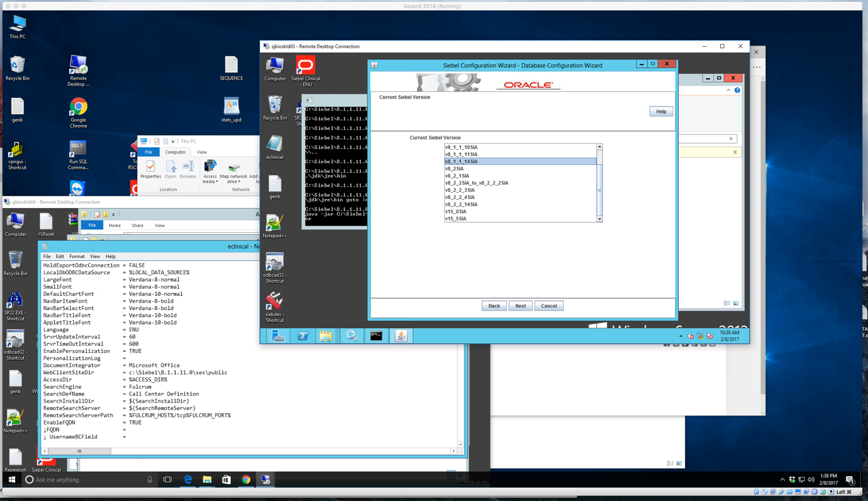Select vpngui - Shortcut desktop icon
Viewport: 868px width, 501px height.
point(17,156)
